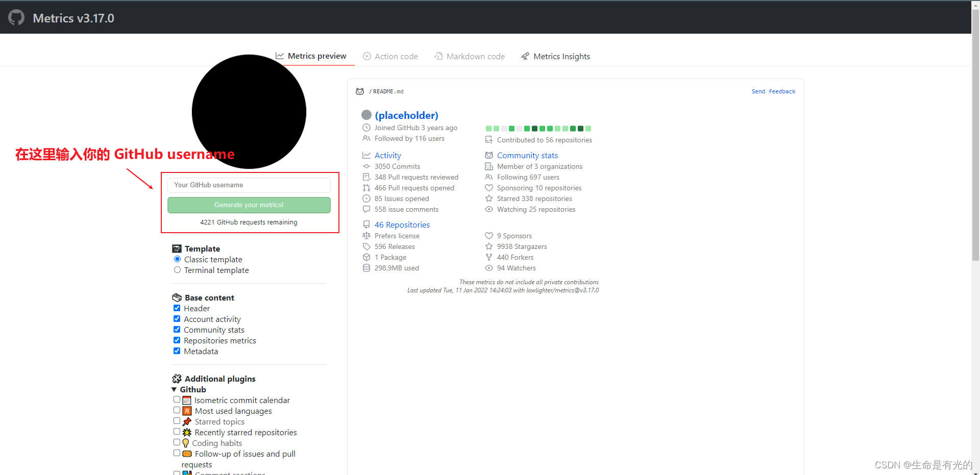Switch to the Markdown code tab
This screenshot has width=980, height=475.
(470, 56)
